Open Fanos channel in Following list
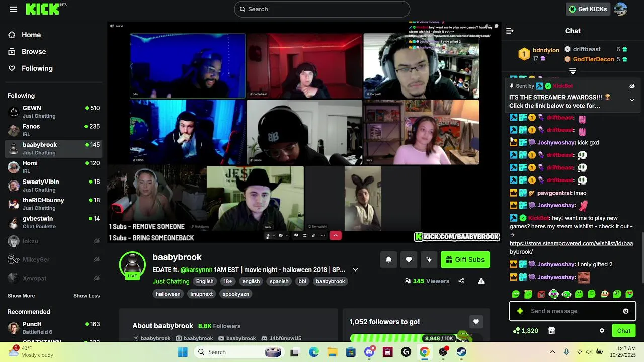The height and width of the screenshot is (362, 644). coord(53,130)
